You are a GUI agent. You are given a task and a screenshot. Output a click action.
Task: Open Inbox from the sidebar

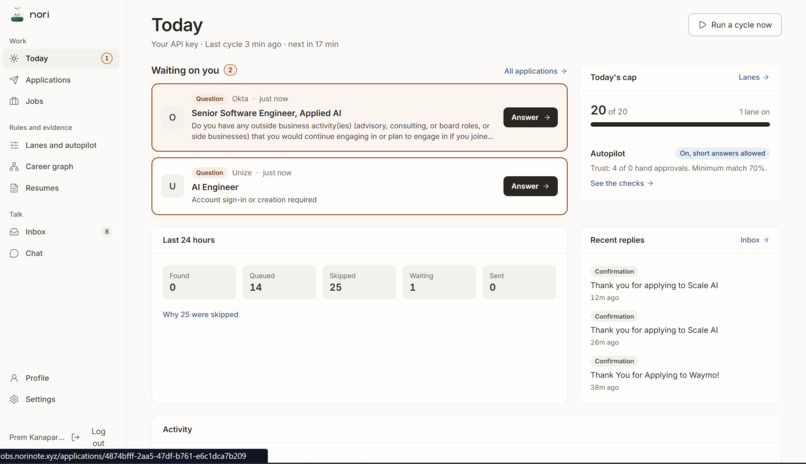[61, 232]
